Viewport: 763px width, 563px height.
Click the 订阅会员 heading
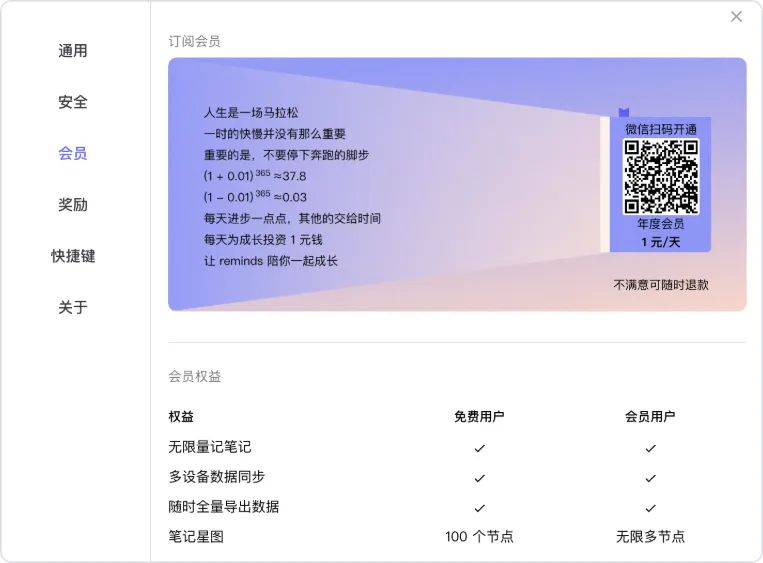pos(194,41)
